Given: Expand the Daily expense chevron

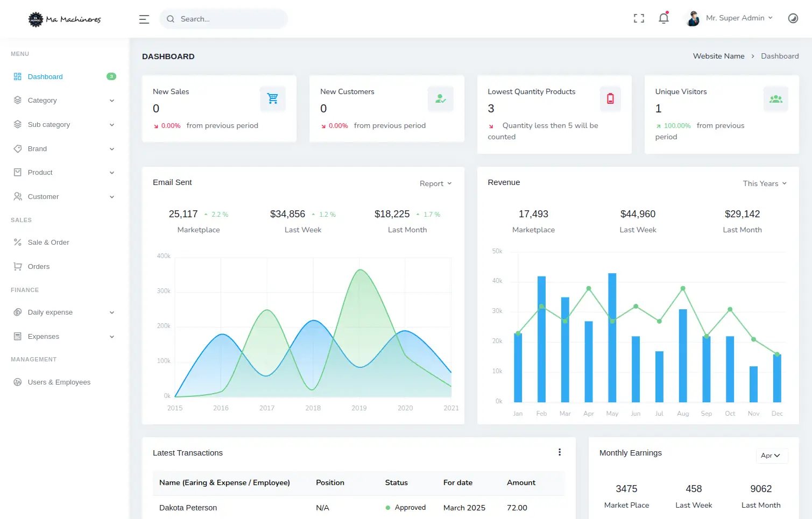Looking at the screenshot, I should coord(112,312).
